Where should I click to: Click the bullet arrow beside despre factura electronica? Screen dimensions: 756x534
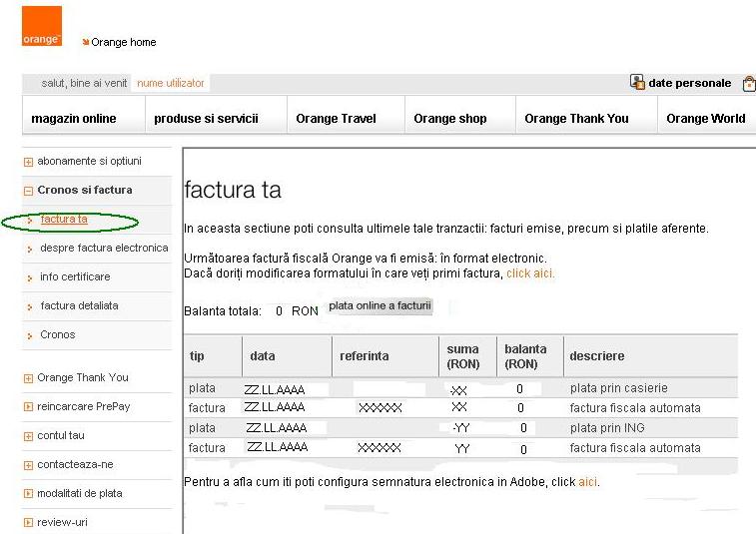[30, 250]
